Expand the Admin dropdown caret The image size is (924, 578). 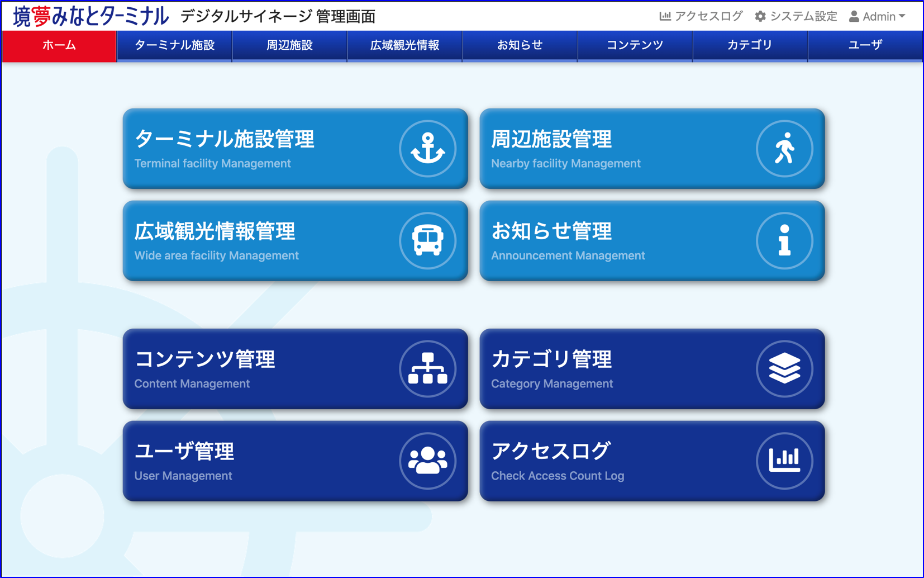tap(902, 17)
